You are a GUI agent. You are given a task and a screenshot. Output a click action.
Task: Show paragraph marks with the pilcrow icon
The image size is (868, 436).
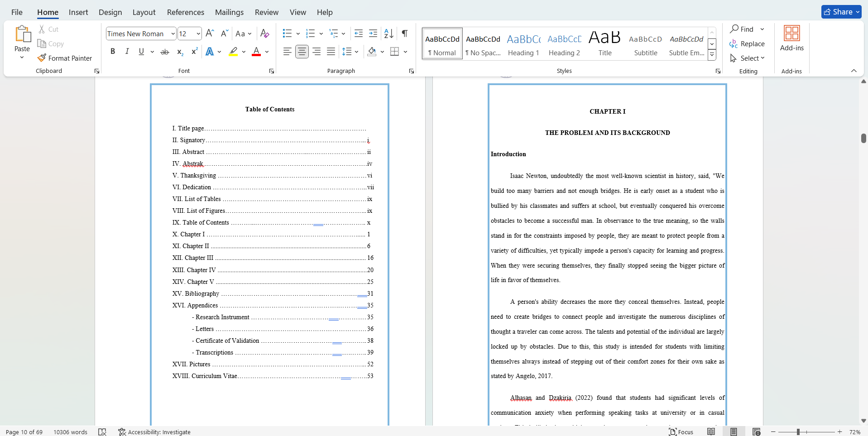point(405,34)
